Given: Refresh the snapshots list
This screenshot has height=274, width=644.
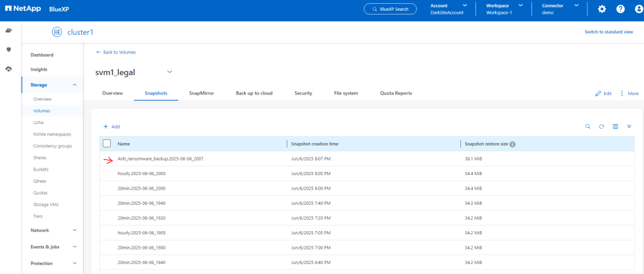Looking at the screenshot, I should coord(602,127).
